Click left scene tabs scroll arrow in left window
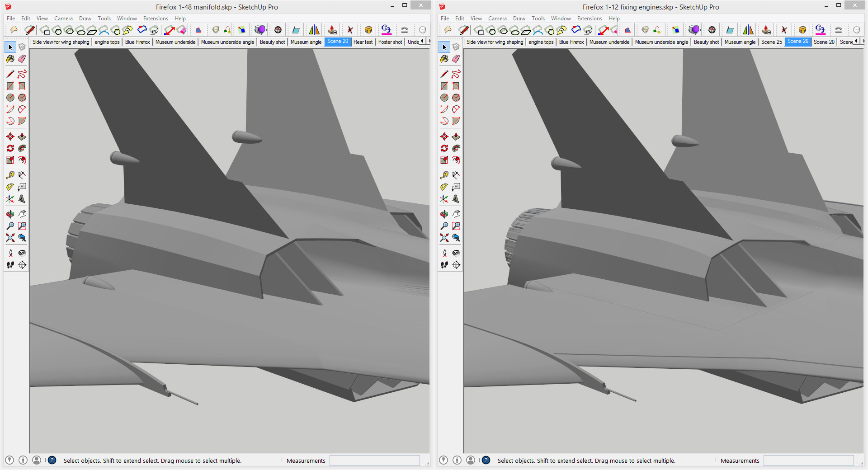This screenshot has height=470, width=868. tap(422, 41)
